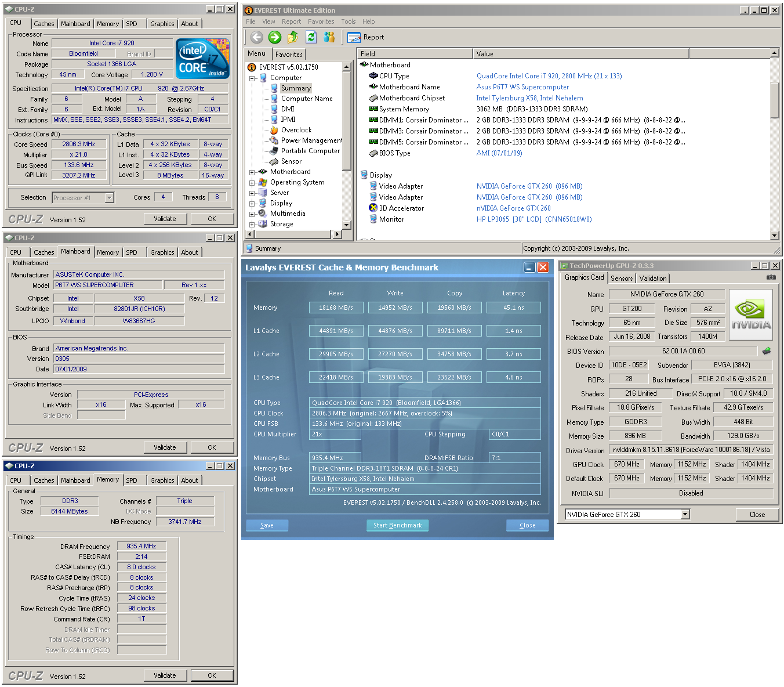Click the GPU-Z BIOS Version field

[x=683, y=351]
